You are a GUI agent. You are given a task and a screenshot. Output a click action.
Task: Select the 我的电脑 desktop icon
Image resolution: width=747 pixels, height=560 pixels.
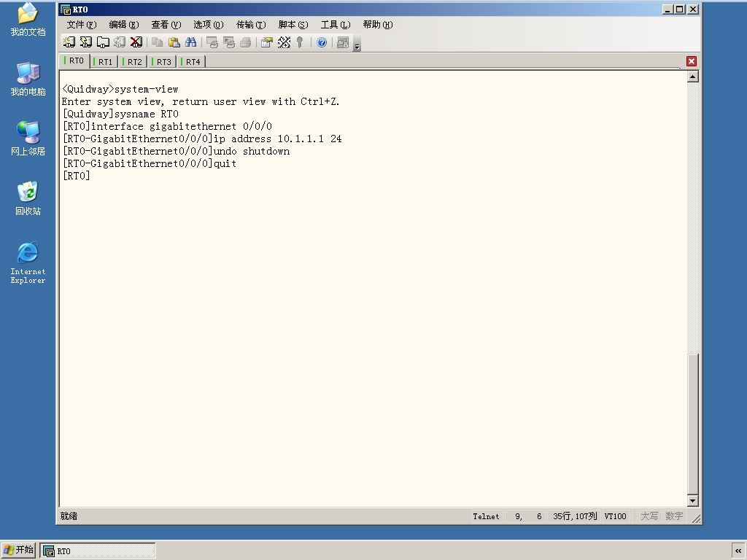28,79
